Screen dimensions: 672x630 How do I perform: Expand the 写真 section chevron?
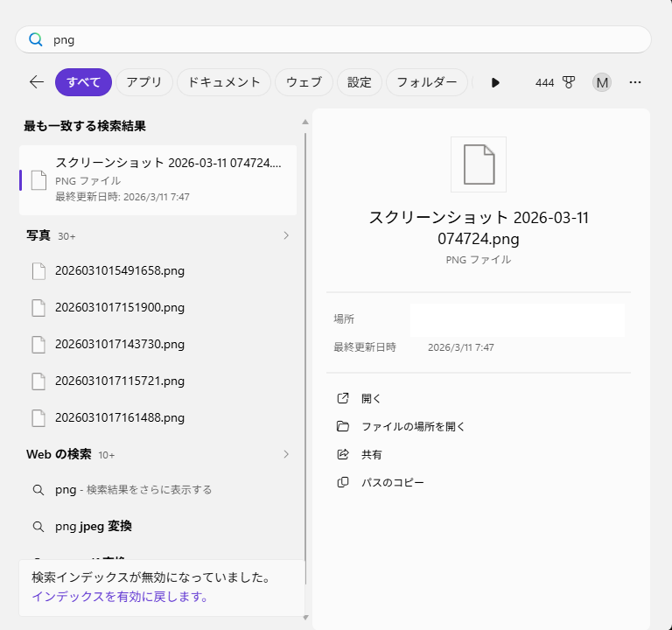[x=285, y=235]
